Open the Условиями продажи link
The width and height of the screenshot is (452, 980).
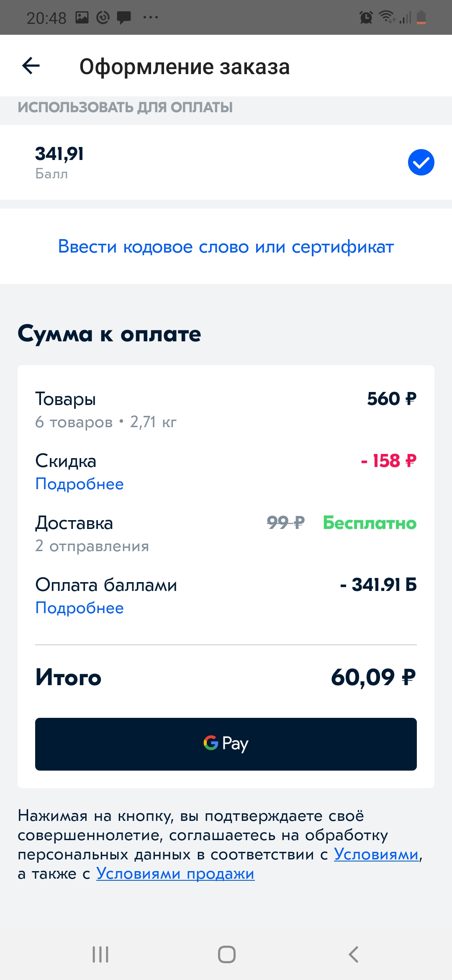tap(175, 874)
